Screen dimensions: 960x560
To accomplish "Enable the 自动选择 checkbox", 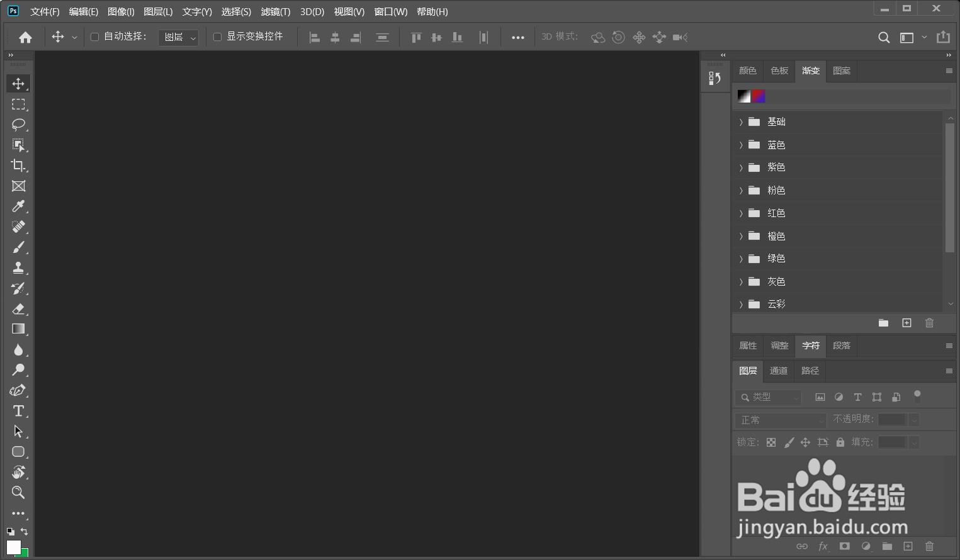I will tap(94, 37).
